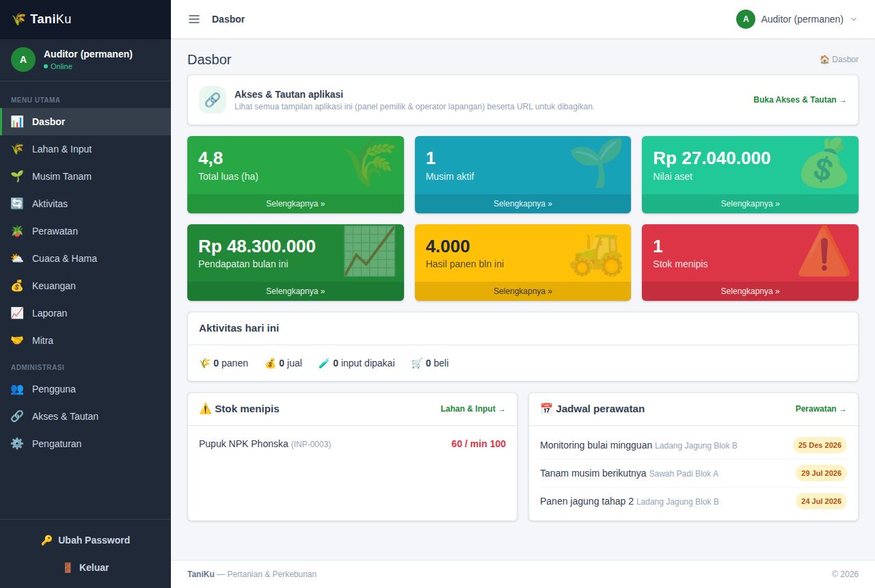Viewport: 875px width, 588px height.
Task: Click the Keluar logout button
Action: (x=85, y=567)
